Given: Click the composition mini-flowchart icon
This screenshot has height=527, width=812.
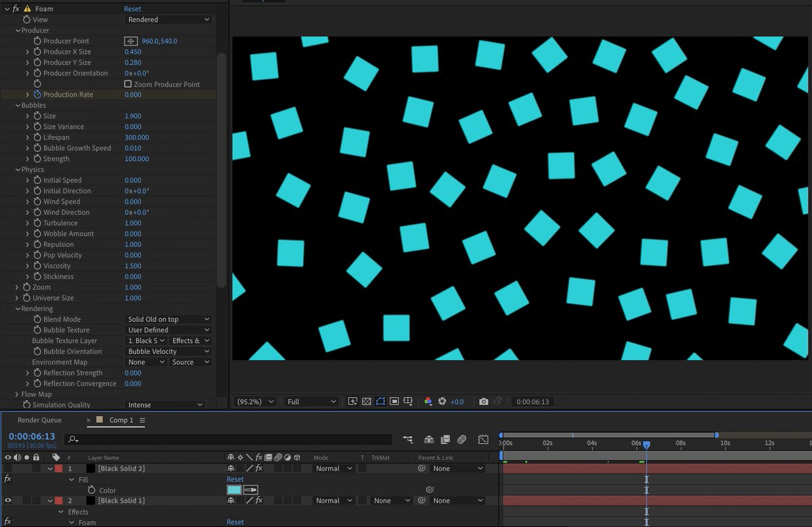Looking at the screenshot, I should 407,439.
